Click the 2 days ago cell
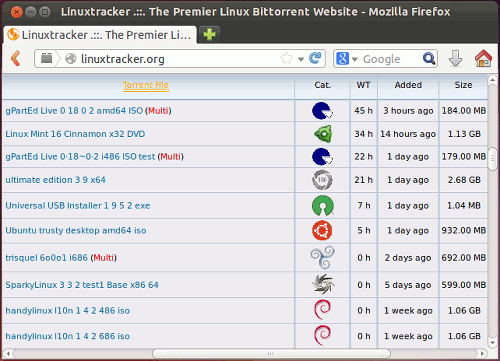The image size is (500, 361). 408,258
